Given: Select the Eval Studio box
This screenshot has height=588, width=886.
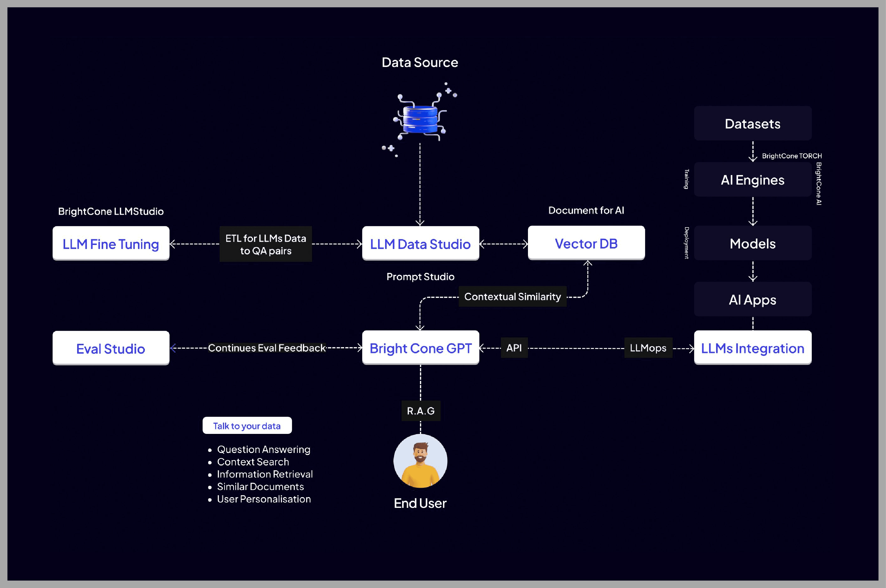Looking at the screenshot, I should tap(111, 348).
